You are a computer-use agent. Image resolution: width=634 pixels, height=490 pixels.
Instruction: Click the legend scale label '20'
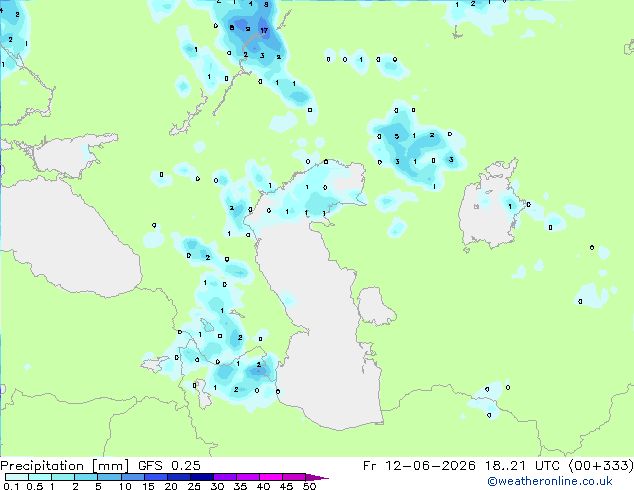point(171,486)
